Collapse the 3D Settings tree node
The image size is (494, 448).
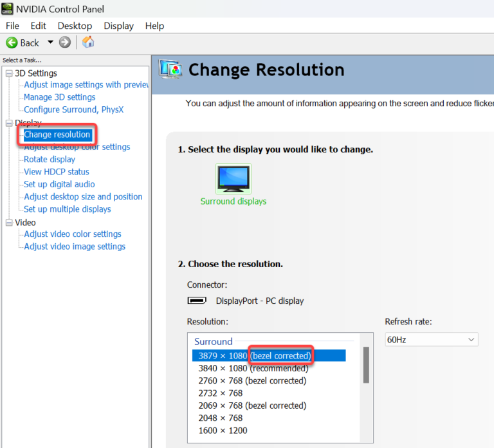click(9, 73)
